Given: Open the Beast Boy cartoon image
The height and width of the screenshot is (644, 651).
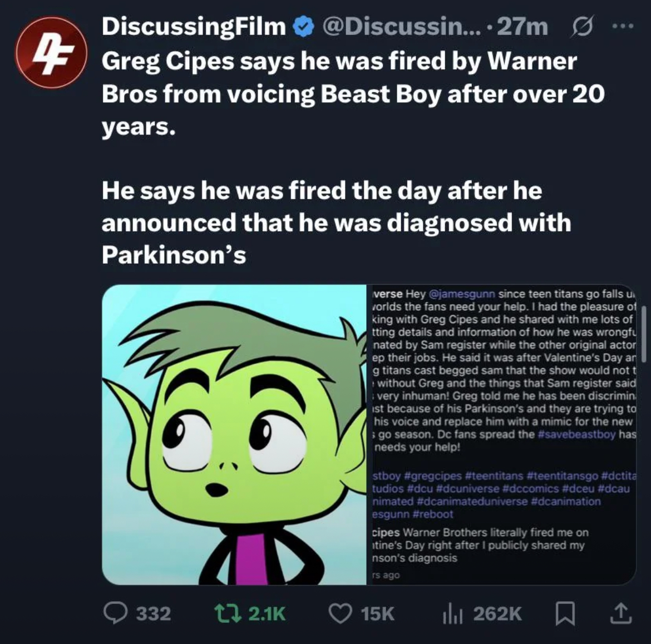Looking at the screenshot, I should 234,434.
